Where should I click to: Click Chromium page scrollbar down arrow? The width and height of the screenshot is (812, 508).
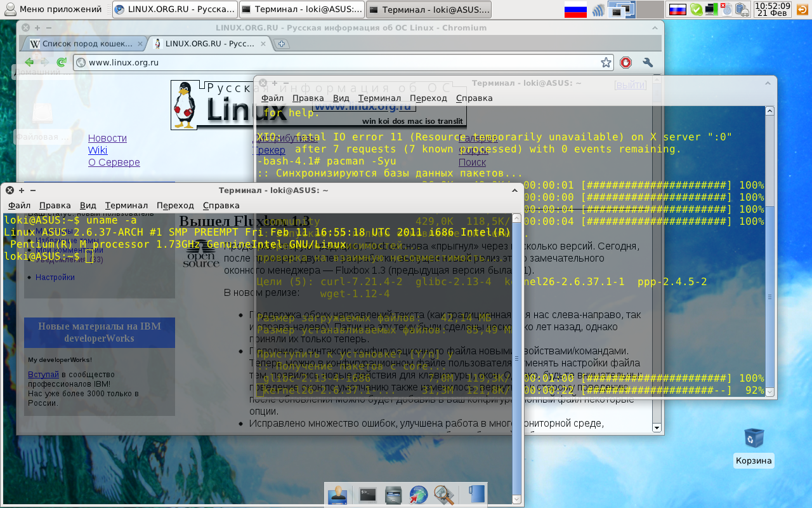click(x=657, y=428)
